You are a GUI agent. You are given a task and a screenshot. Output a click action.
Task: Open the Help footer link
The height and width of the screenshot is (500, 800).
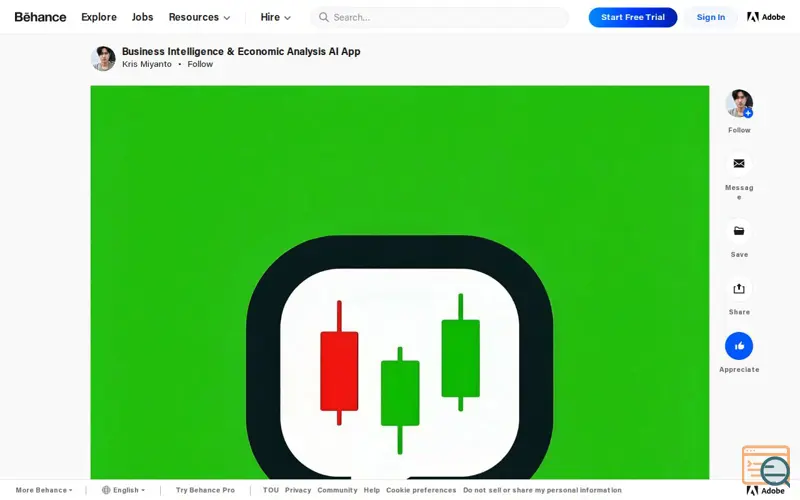(x=372, y=490)
